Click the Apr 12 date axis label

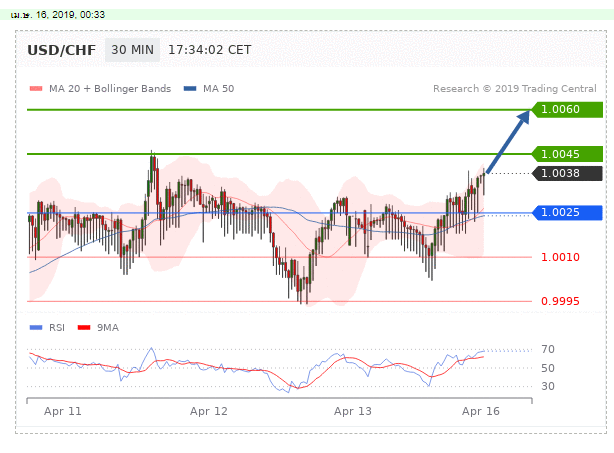pyautogui.click(x=209, y=411)
